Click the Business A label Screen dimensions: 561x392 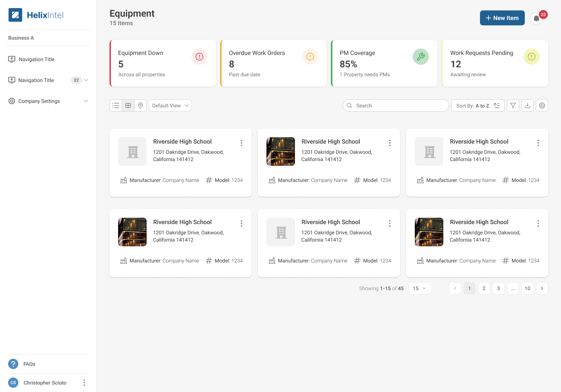21,38
